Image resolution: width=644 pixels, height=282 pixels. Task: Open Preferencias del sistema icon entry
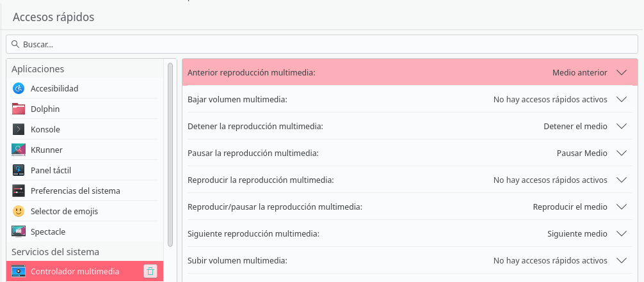click(x=19, y=191)
